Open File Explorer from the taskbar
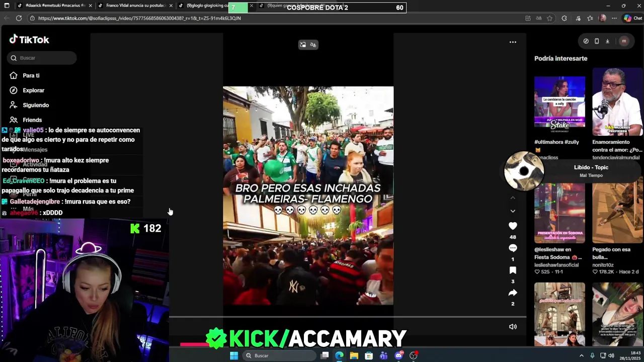 354,356
